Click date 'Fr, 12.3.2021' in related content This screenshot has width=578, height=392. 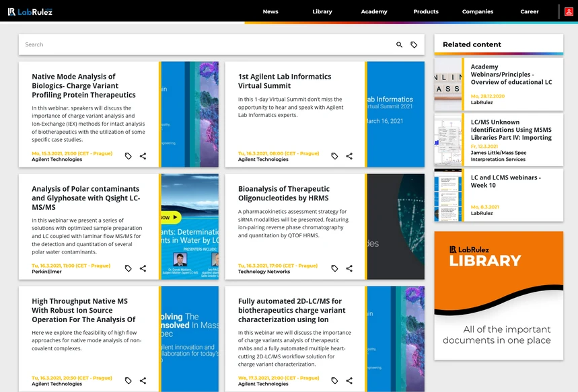(x=484, y=147)
